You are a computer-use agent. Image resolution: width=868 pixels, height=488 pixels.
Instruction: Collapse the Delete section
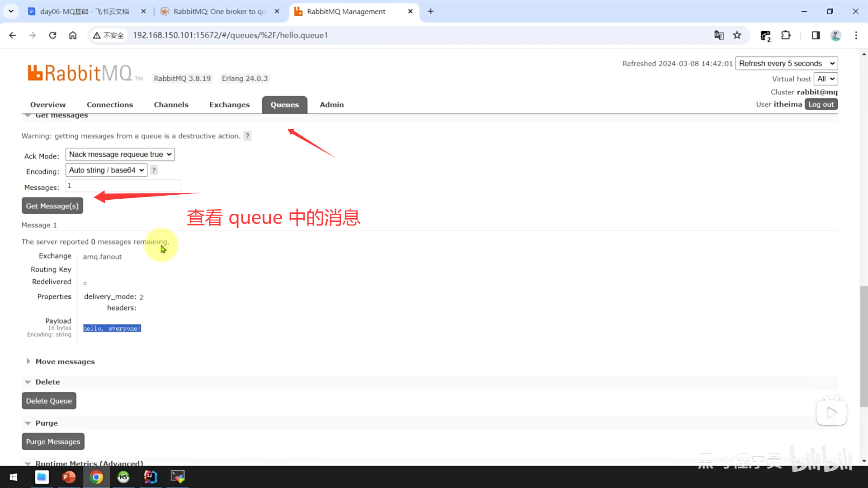pos(47,382)
